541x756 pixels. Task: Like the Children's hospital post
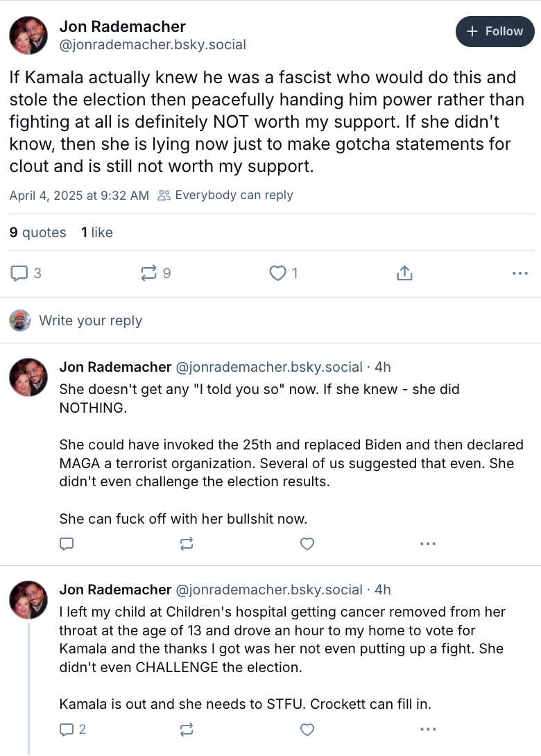307,729
